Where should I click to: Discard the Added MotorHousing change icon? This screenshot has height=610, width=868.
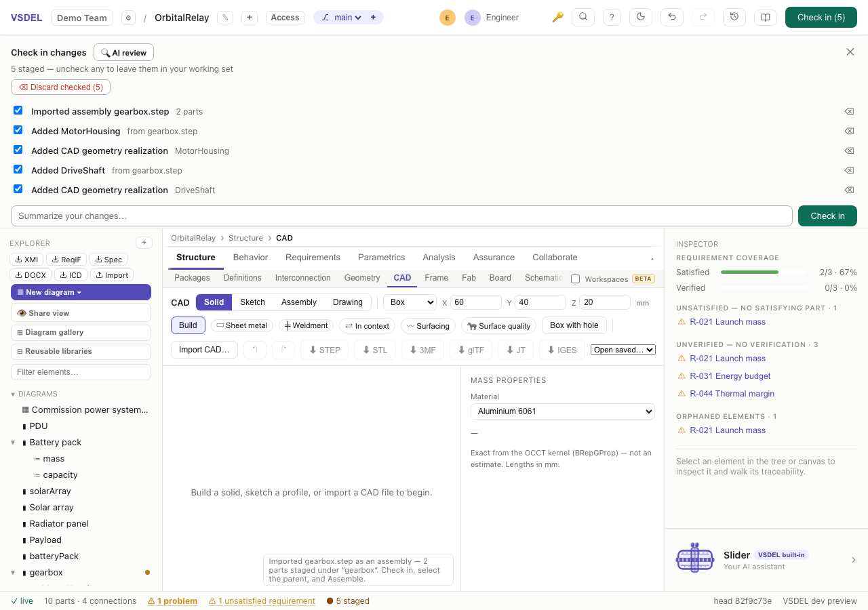(x=849, y=131)
